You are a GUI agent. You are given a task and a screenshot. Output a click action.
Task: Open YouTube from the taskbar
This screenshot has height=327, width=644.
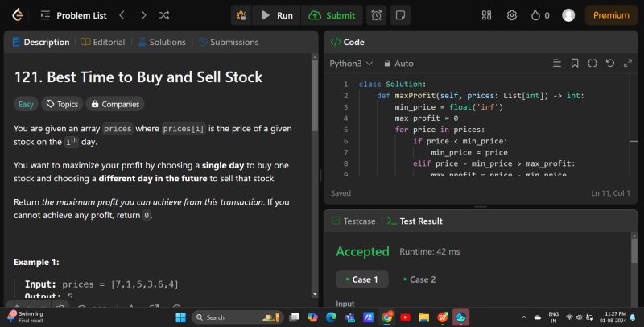pos(405,317)
